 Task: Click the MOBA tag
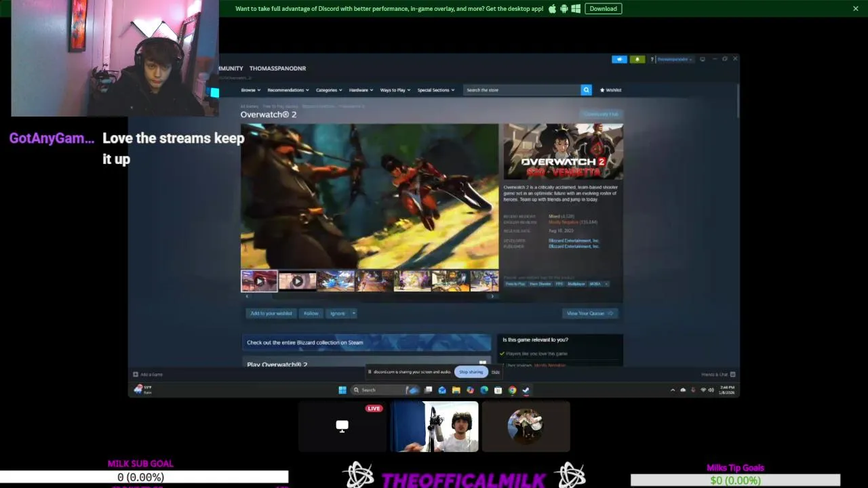595,284
